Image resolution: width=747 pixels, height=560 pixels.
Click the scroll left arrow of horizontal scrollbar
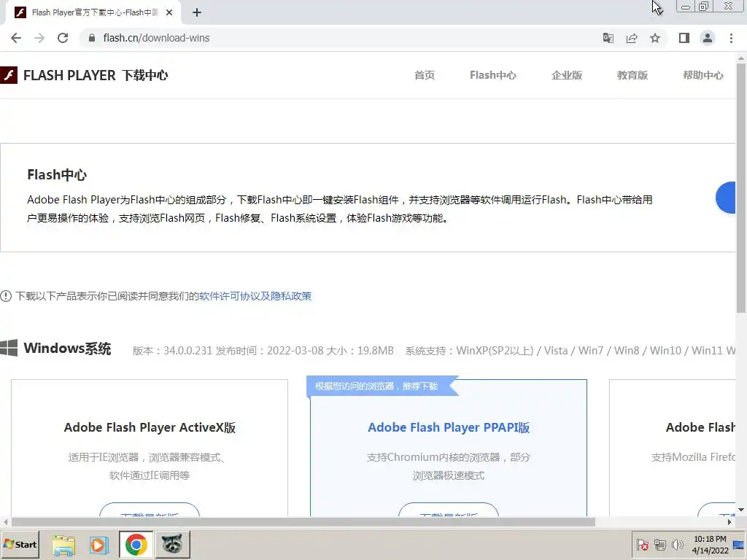point(5,522)
